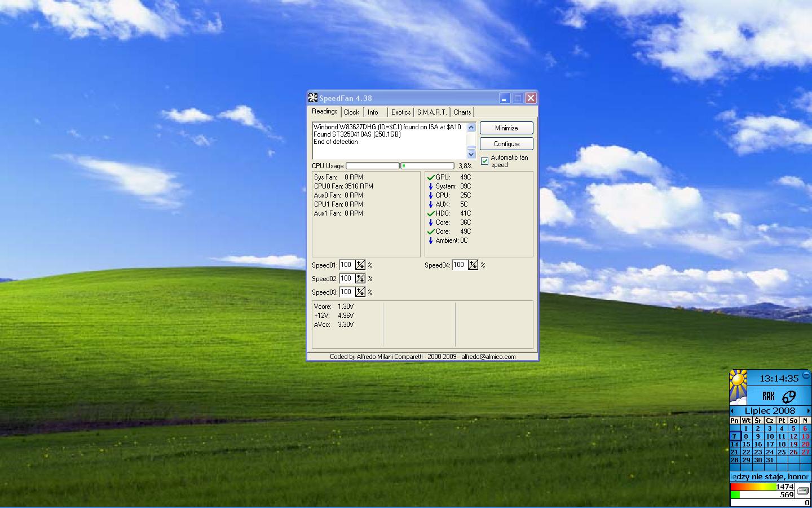812x508 pixels.
Task: Click the GPU temperature green checkmark icon
Action: coord(431,177)
